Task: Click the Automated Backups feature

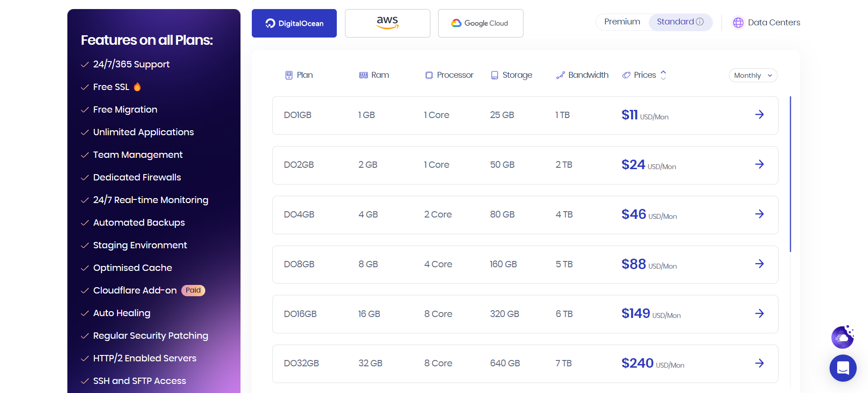Action: point(139,223)
